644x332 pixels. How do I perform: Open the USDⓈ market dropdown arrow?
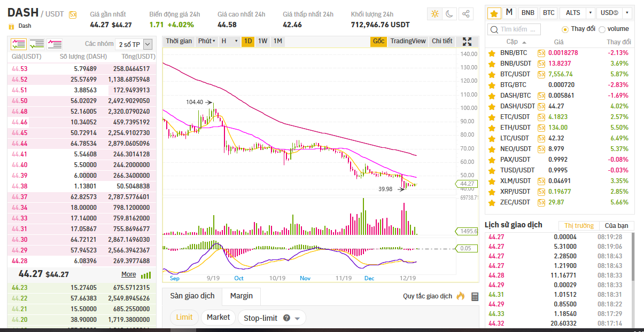click(626, 12)
